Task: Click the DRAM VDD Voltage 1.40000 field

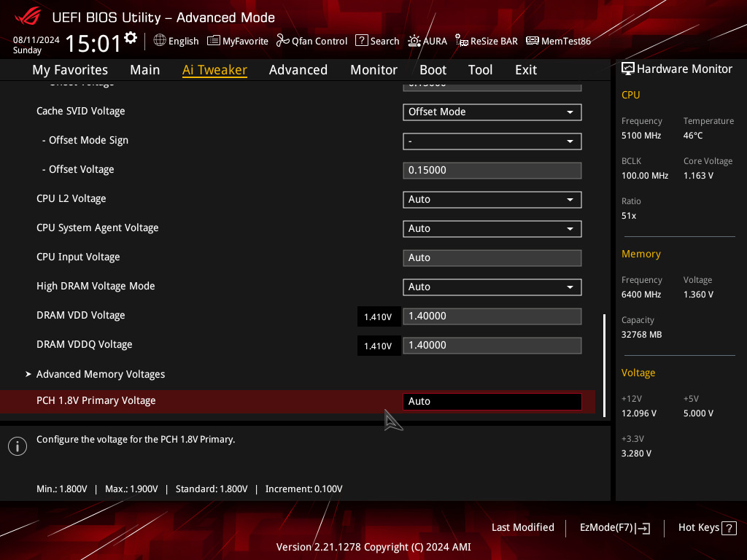Action: coord(492,316)
